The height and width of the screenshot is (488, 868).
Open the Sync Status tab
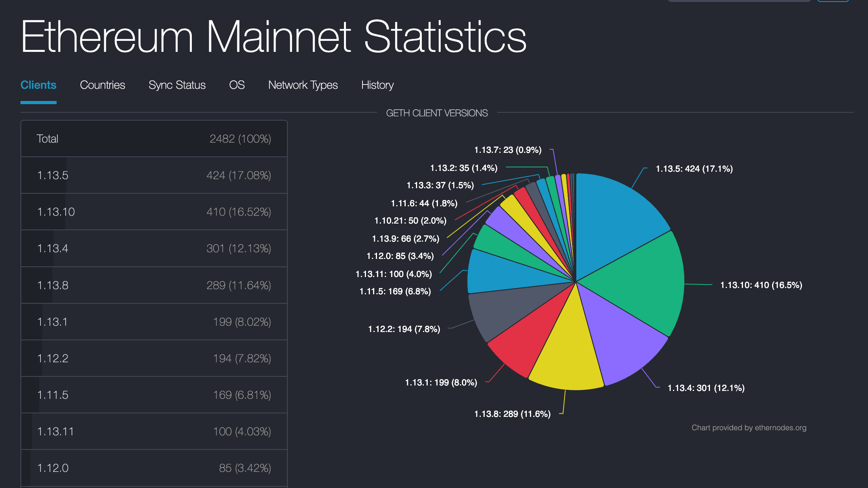[x=177, y=85]
